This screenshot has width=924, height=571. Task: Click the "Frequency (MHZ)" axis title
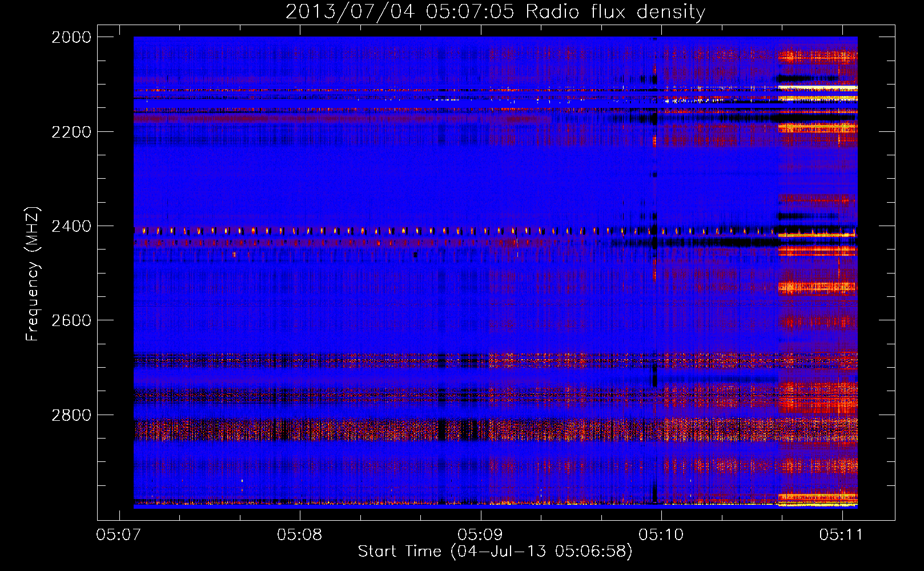click(33, 274)
